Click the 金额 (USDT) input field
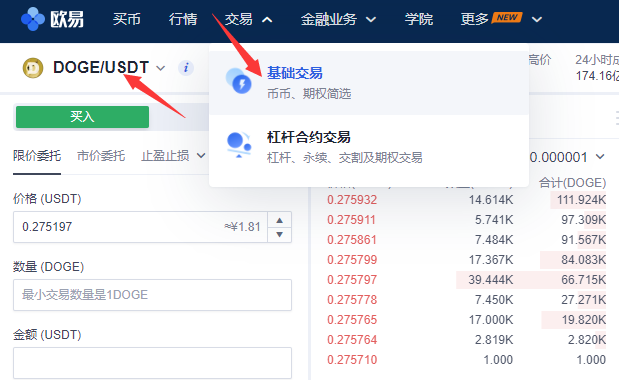619x380 pixels. pyautogui.click(x=152, y=363)
